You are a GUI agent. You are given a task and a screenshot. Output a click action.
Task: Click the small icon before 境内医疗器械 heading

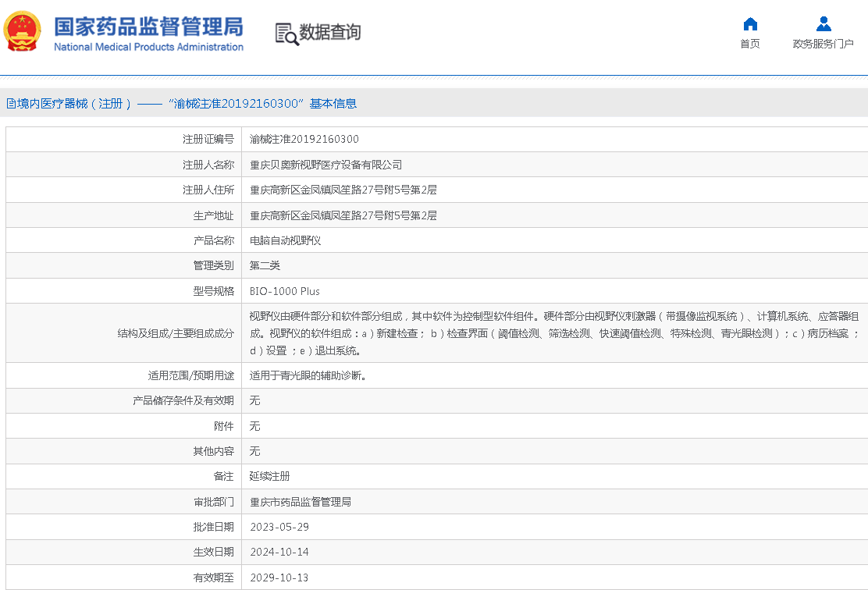(x=10, y=104)
